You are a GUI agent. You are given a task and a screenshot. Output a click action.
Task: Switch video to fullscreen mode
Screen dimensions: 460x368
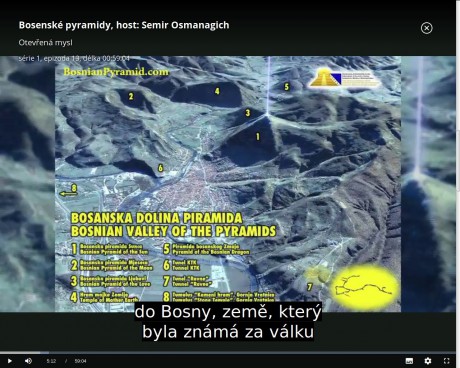click(x=447, y=361)
